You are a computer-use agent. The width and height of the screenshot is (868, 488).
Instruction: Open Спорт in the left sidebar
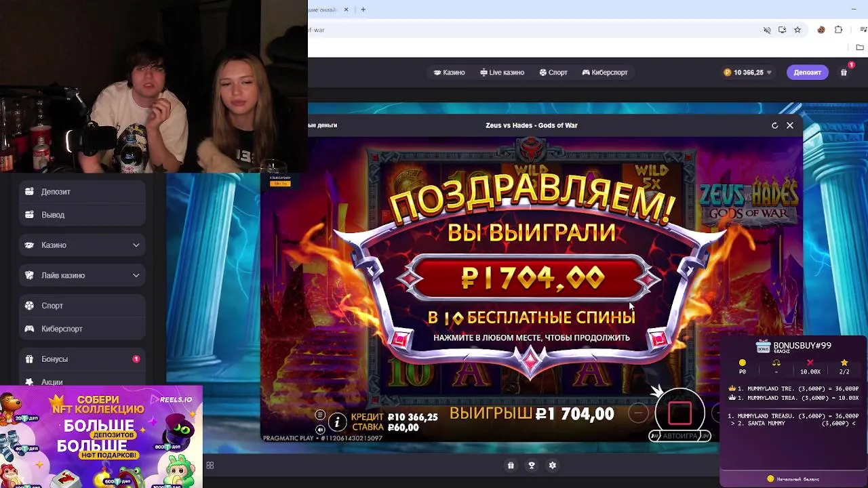(x=82, y=306)
